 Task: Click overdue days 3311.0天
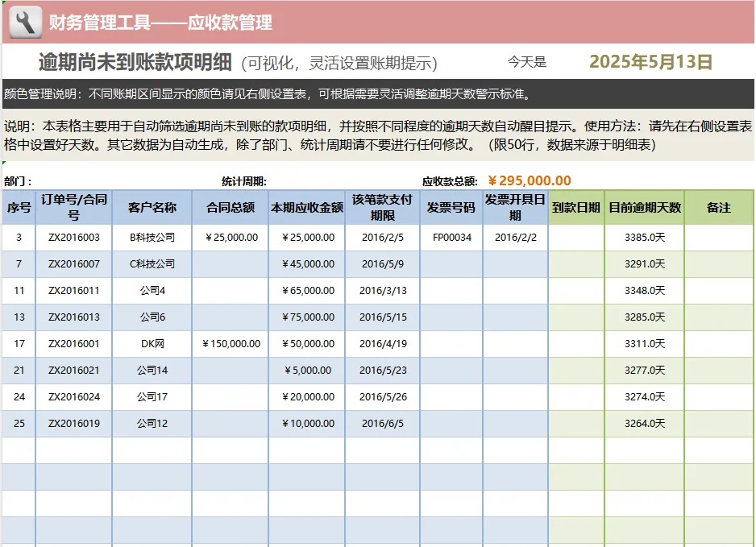coord(645,344)
